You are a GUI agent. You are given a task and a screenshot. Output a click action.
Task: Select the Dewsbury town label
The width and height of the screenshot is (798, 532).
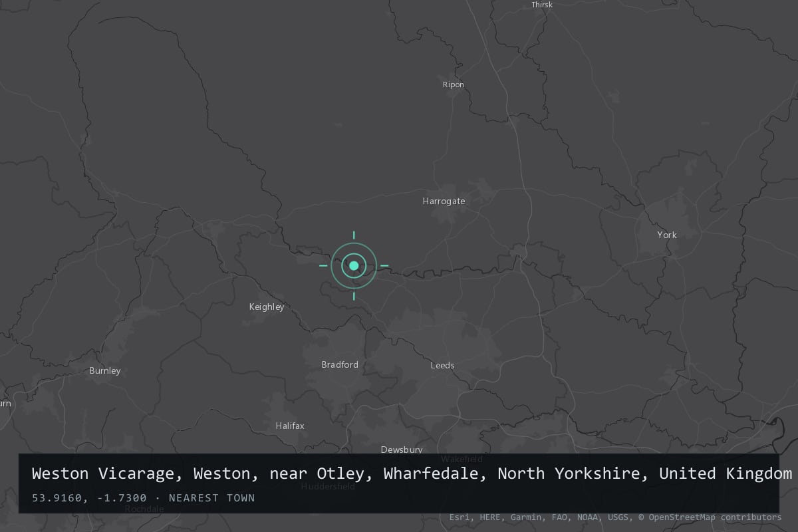click(402, 450)
